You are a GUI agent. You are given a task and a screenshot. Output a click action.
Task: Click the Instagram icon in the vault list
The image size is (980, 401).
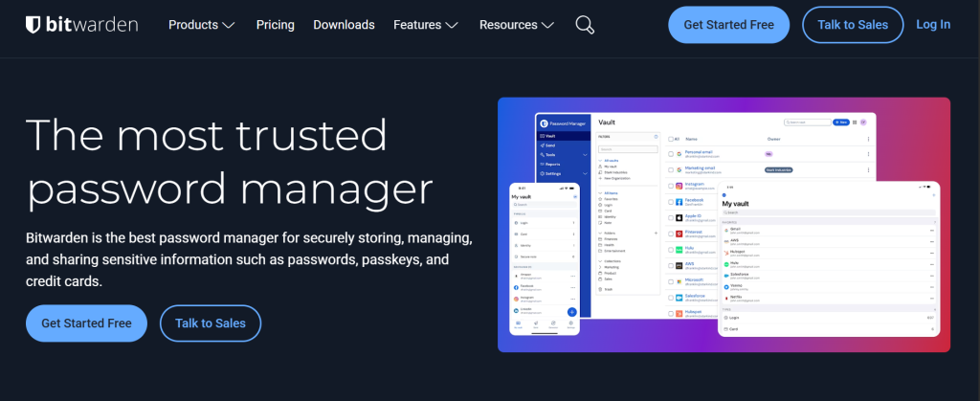(x=679, y=186)
